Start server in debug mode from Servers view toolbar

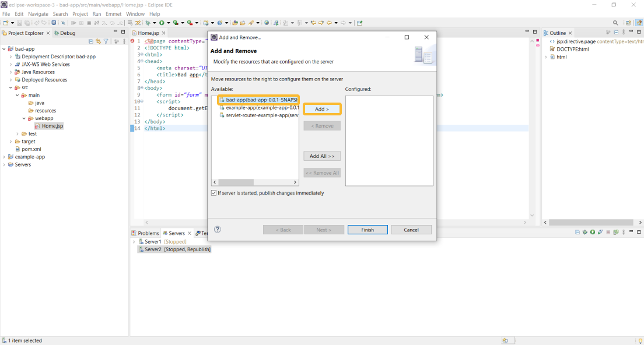(585, 232)
